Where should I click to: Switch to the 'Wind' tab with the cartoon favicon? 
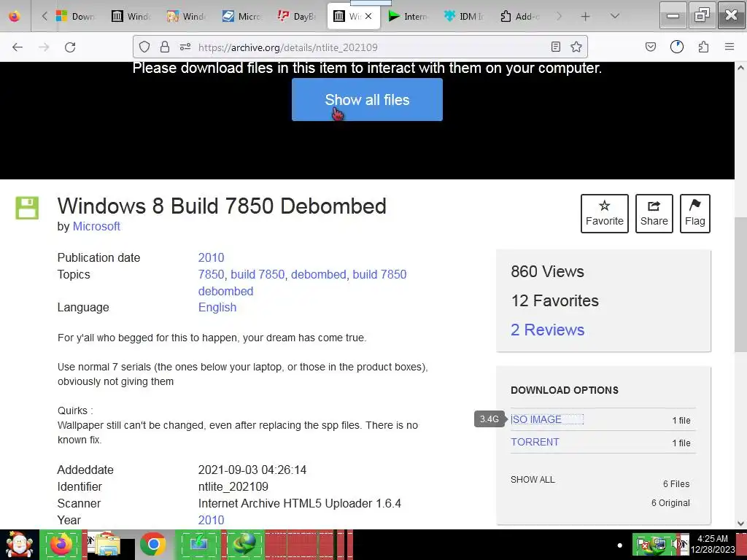pyautogui.click(x=187, y=16)
